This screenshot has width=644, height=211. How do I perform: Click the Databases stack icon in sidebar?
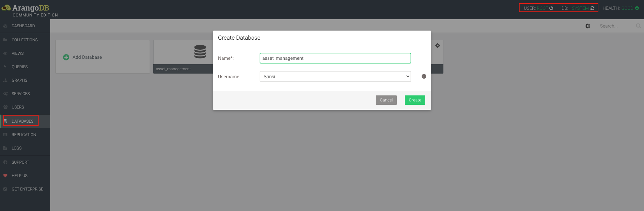click(x=5, y=121)
